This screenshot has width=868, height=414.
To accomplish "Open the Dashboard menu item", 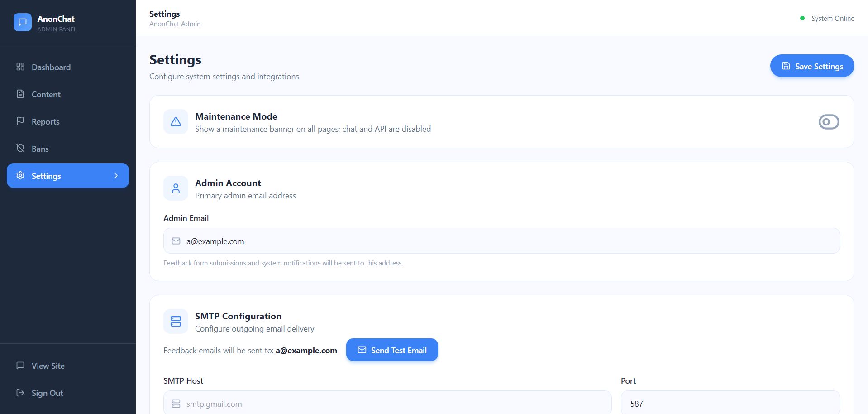I will (51, 67).
